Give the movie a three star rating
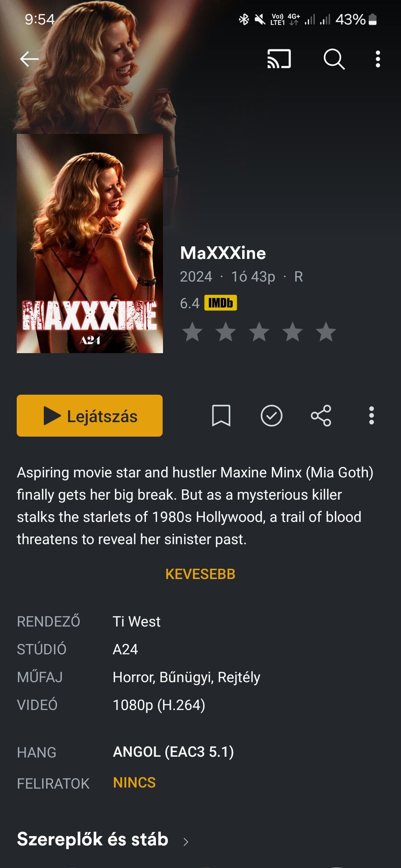Screen dimensions: 401x868 [x=259, y=332]
